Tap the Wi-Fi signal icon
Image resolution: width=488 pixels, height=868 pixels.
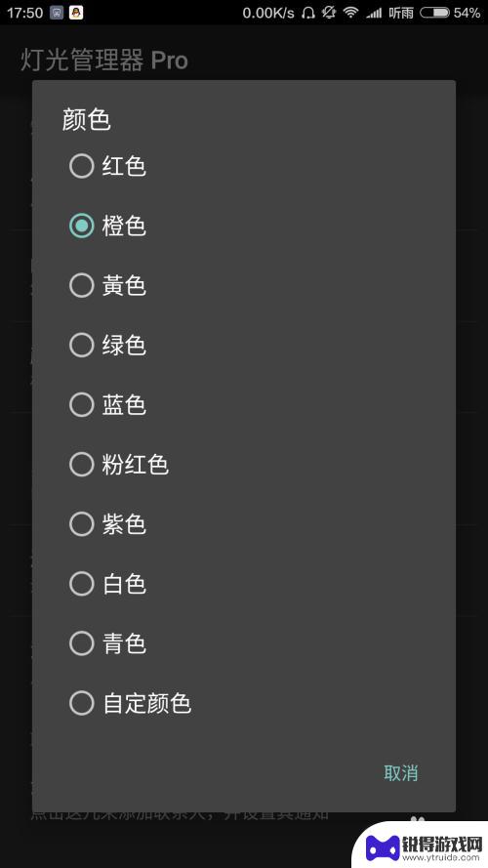pos(350,12)
